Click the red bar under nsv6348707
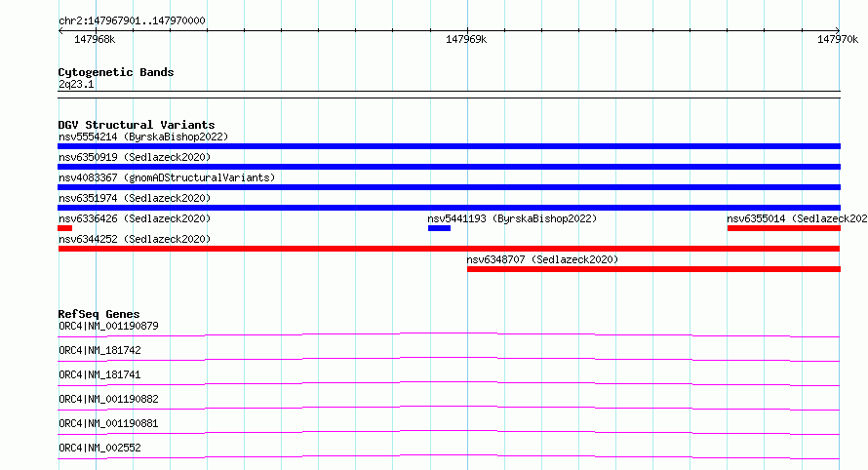868x470 pixels. 653,269
